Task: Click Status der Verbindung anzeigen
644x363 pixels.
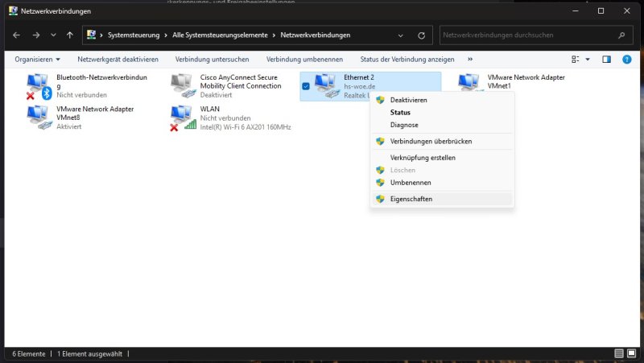Action: (x=407, y=59)
